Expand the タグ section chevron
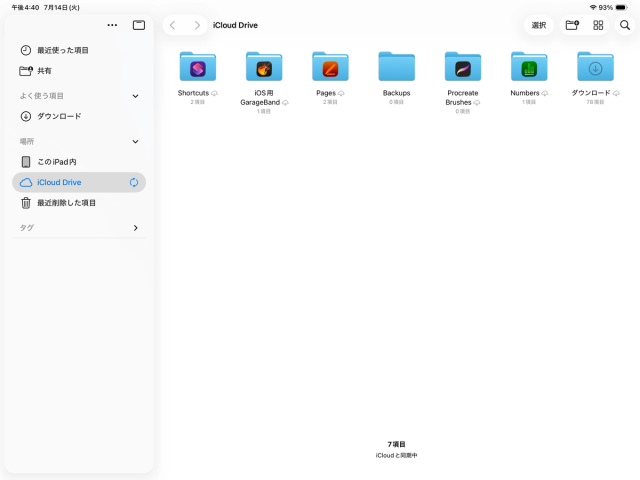Viewport: 640px width, 480px height. (x=136, y=228)
